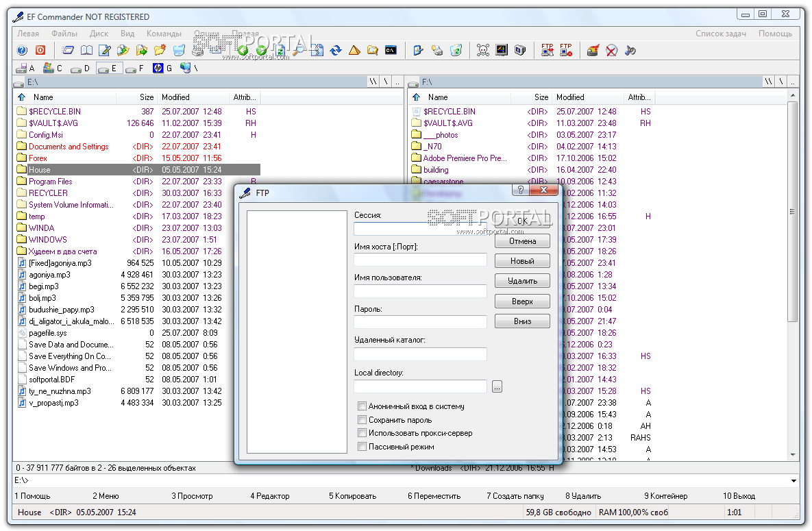This screenshot has height=531, width=812.
Task: Open the Команды menu
Action: click(x=164, y=33)
